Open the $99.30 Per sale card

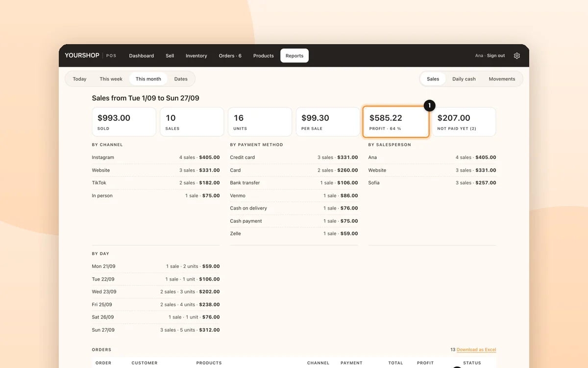click(x=328, y=122)
